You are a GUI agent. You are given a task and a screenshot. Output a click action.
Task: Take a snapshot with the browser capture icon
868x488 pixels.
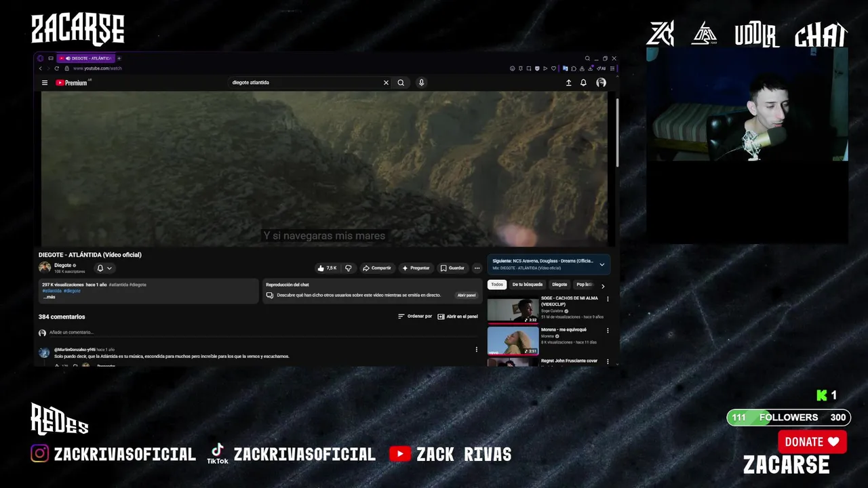pos(529,68)
